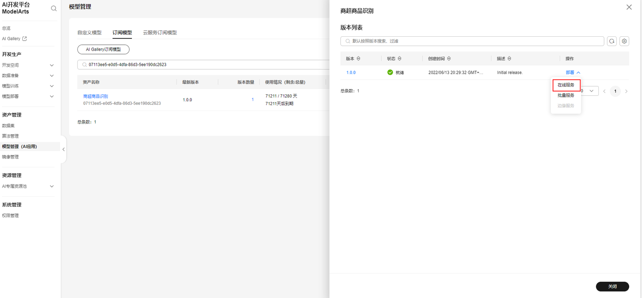Open the 商超商品识别 asset link
This screenshot has height=298, width=644.
(x=95, y=96)
